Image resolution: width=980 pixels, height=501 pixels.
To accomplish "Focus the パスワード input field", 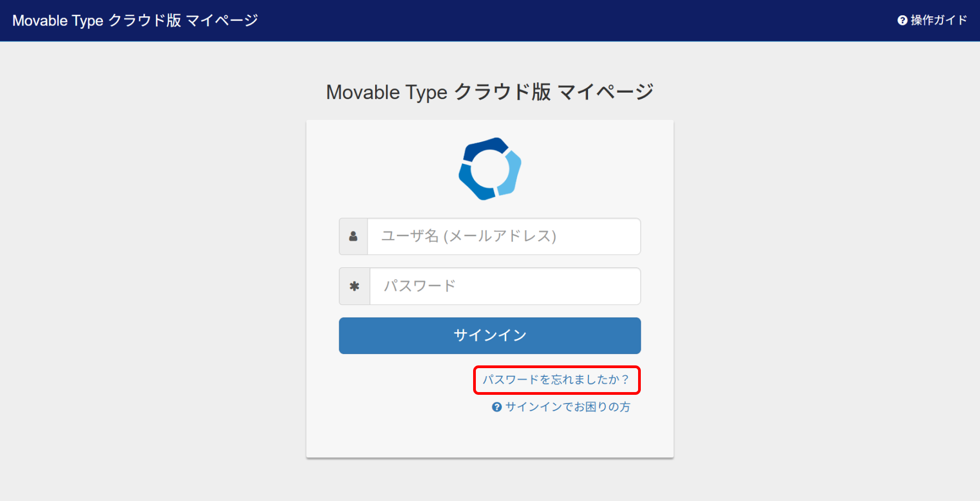I will [x=505, y=286].
